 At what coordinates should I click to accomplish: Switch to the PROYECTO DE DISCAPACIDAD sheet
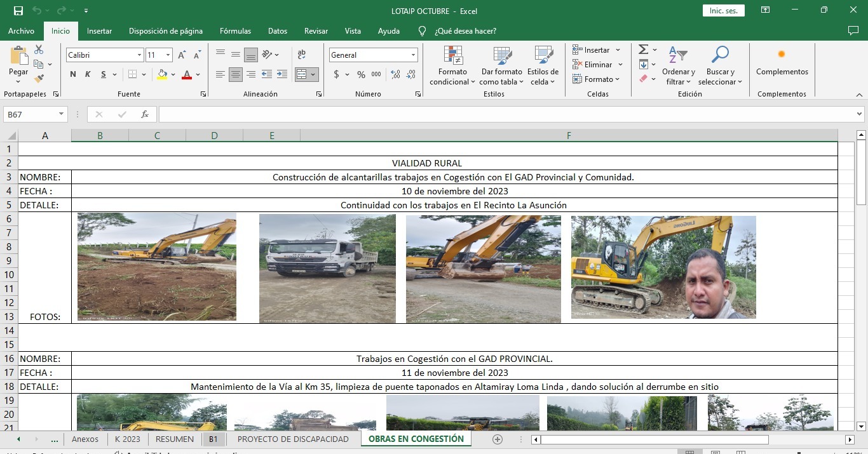[293, 439]
